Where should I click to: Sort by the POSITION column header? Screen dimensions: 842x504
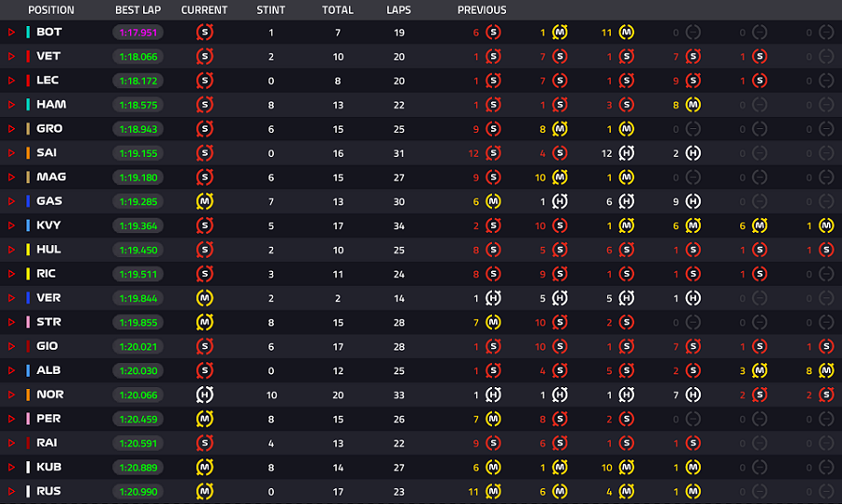(x=51, y=10)
